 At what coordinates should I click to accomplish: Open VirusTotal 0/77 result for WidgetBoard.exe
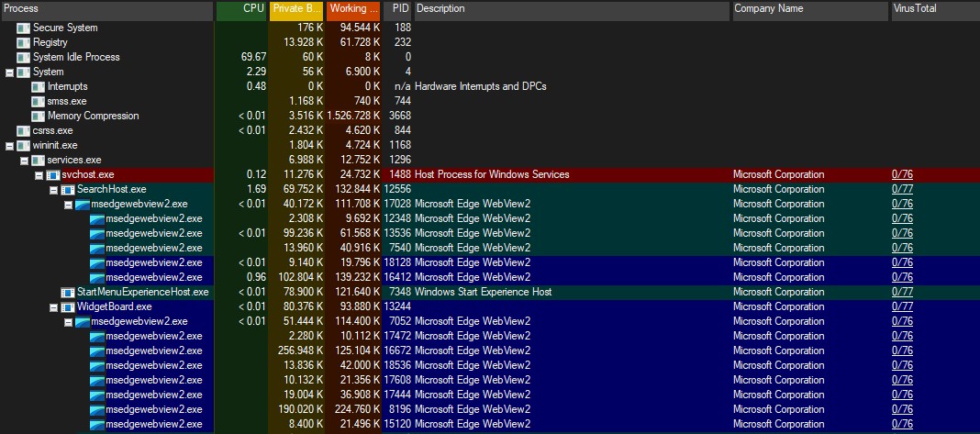point(902,307)
